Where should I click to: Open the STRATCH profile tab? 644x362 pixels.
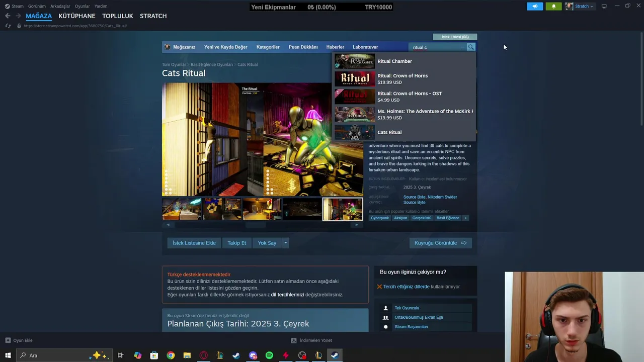153,16
